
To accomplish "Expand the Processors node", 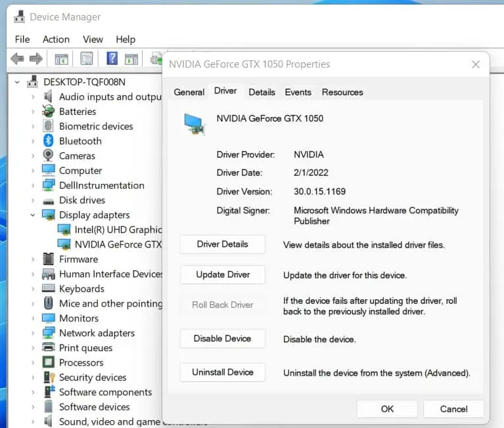I will tap(33, 362).
